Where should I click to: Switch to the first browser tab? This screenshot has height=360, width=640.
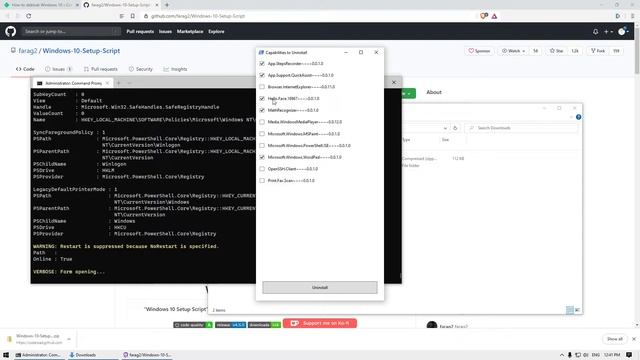[40, 5]
